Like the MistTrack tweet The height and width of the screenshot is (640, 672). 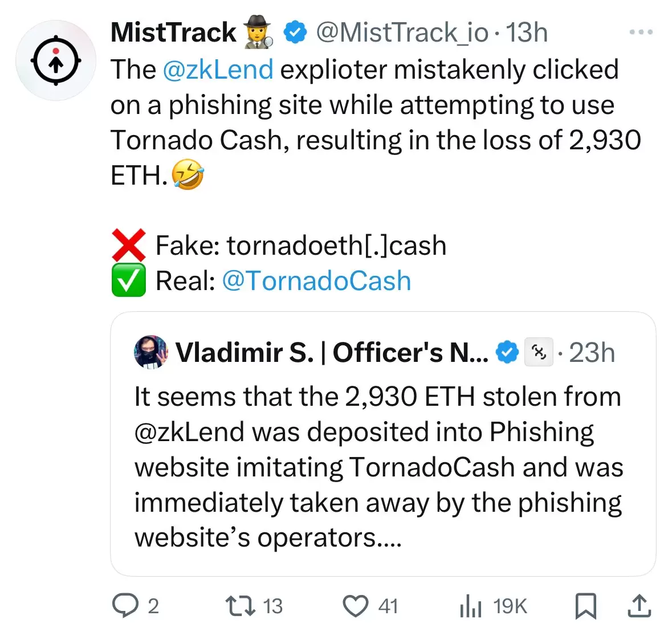pos(355,606)
